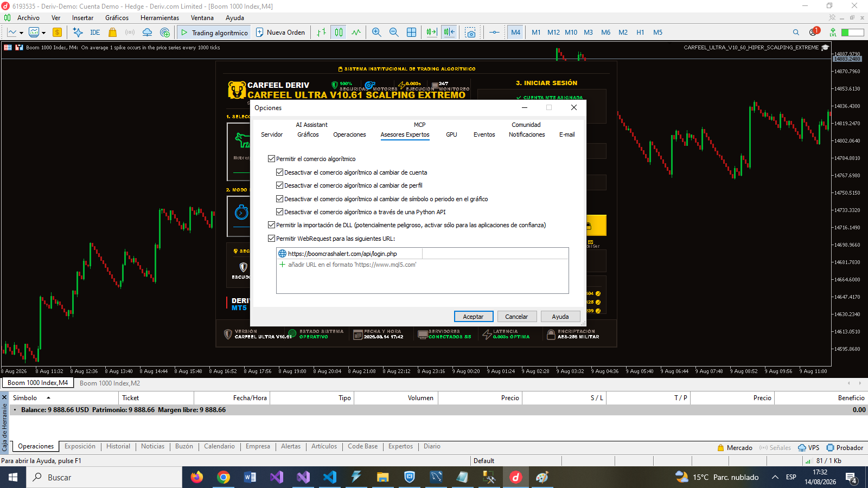Take a chart screenshot with camera icon
The height and width of the screenshot is (488, 868).
[470, 33]
